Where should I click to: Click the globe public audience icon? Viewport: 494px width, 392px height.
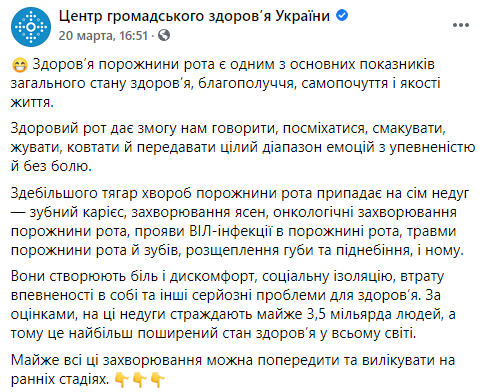(164, 35)
